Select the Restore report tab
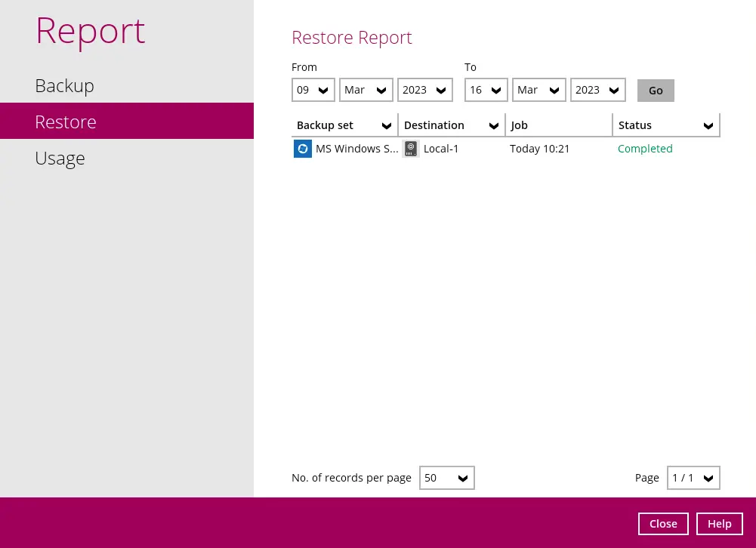This screenshot has height=548, width=756. pos(66,122)
